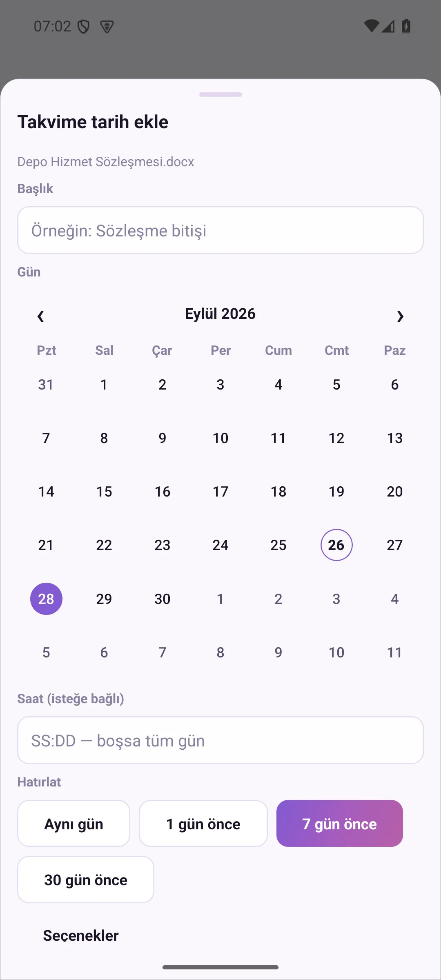Tap the battery icon in status bar
Image resolution: width=441 pixels, height=980 pixels.
point(406,27)
